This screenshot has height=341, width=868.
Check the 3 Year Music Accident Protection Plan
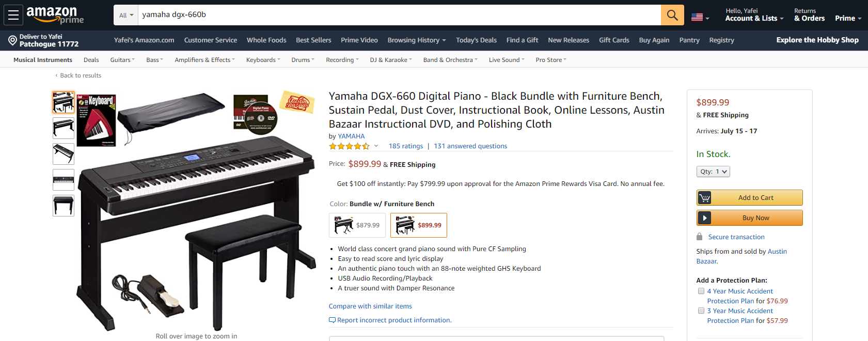pyautogui.click(x=701, y=311)
